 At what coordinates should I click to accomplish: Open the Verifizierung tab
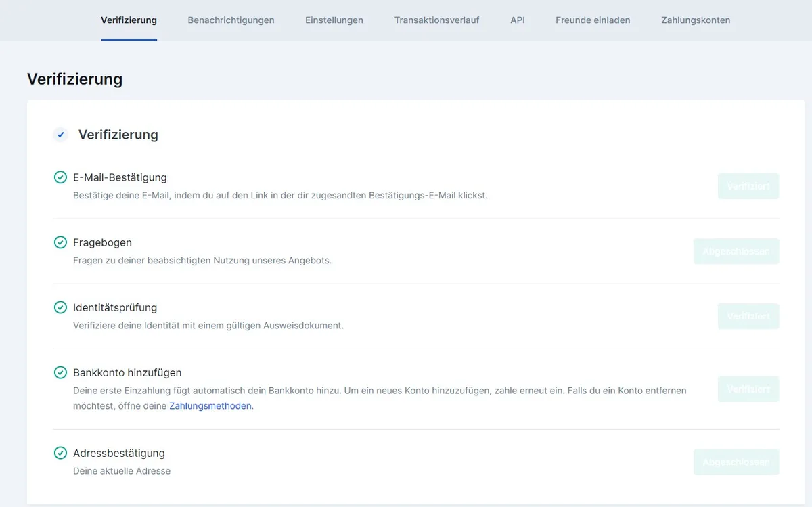[x=129, y=20]
